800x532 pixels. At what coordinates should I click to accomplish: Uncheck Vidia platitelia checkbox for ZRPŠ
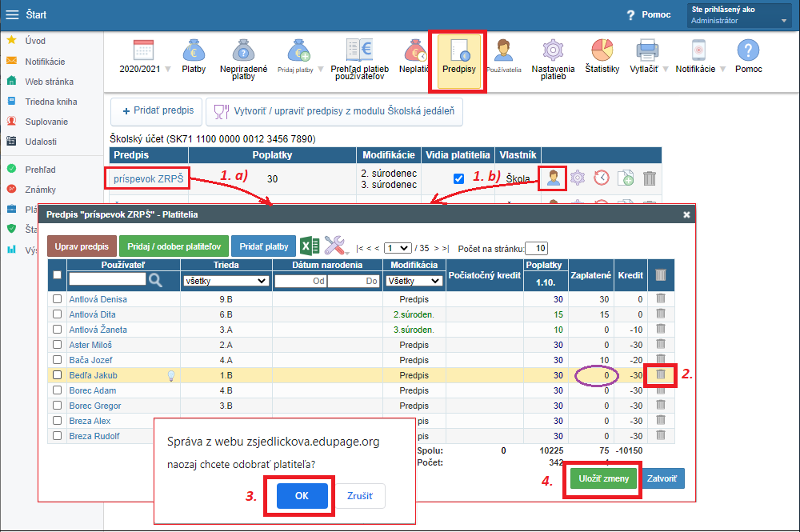458,179
